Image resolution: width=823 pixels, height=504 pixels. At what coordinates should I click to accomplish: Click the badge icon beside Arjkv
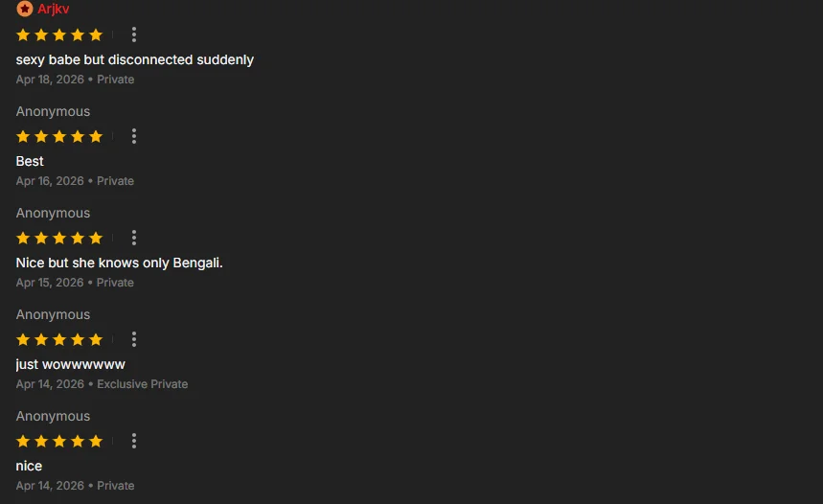(24, 9)
